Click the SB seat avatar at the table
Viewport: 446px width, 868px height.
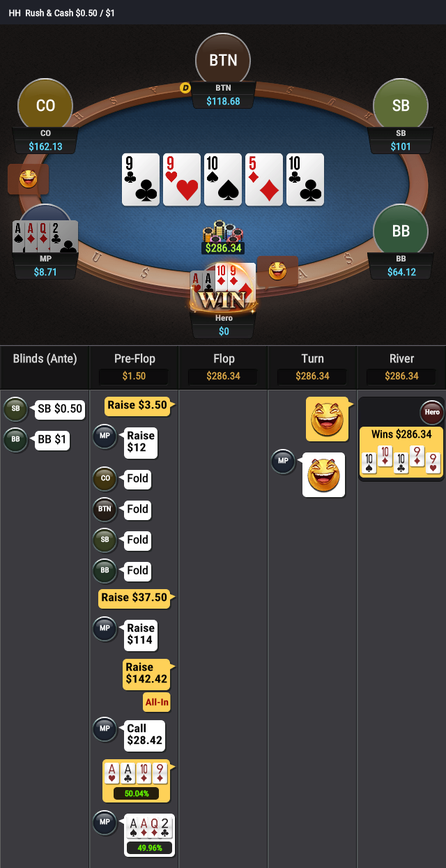[x=401, y=106]
